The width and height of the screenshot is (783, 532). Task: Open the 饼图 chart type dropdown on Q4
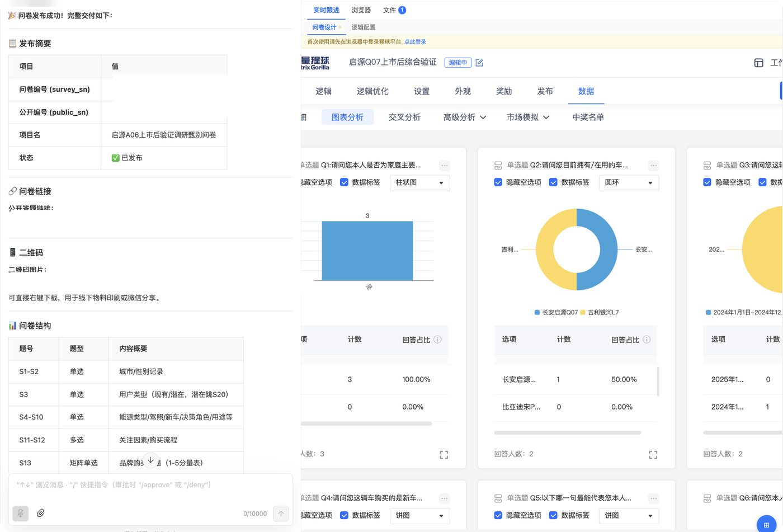[420, 516]
